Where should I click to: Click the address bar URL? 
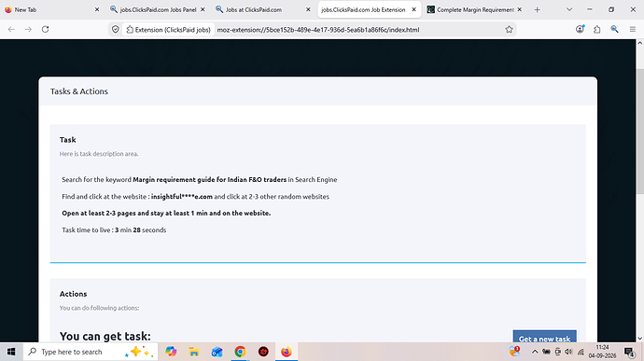pyautogui.click(x=318, y=30)
